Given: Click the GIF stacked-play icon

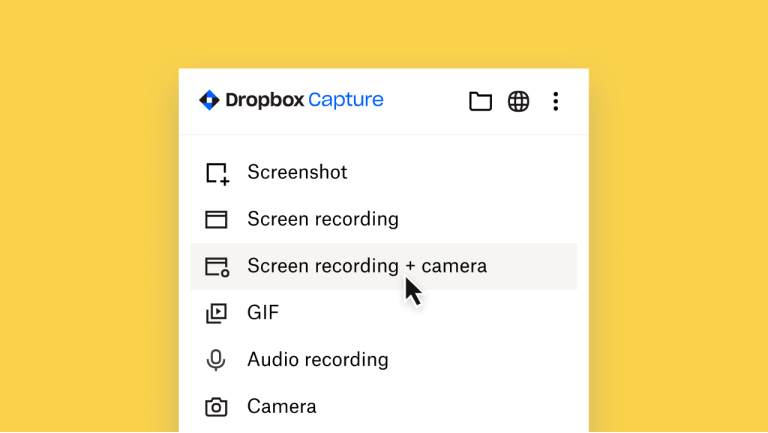Looking at the screenshot, I should [x=216, y=314].
